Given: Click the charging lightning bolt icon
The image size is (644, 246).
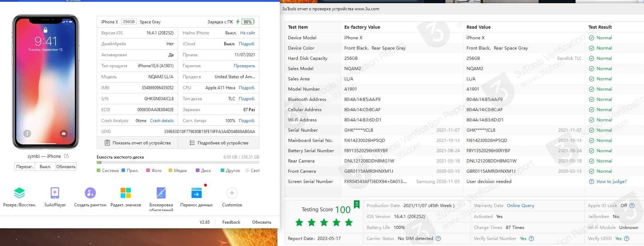Looking at the screenshot, I should [x=238, y=22].
